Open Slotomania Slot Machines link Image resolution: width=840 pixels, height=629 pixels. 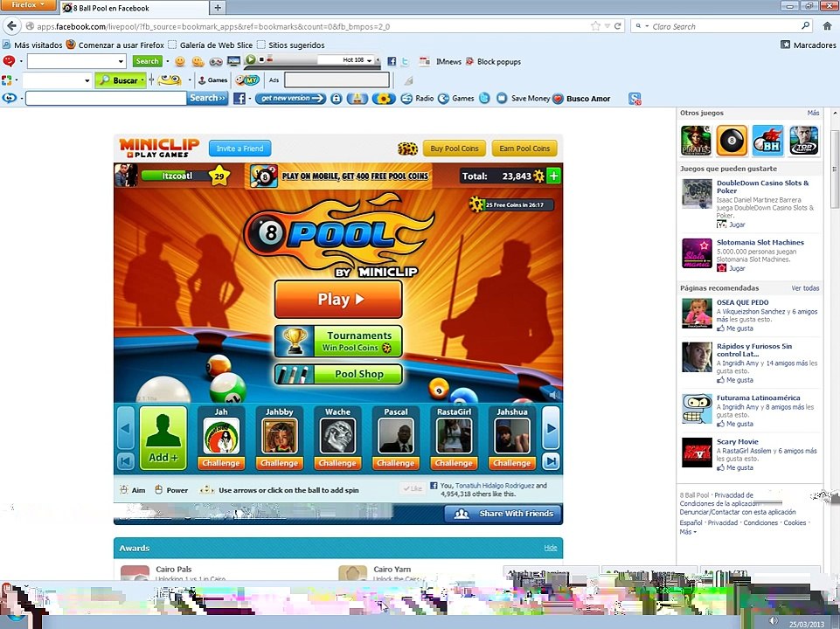760,243
